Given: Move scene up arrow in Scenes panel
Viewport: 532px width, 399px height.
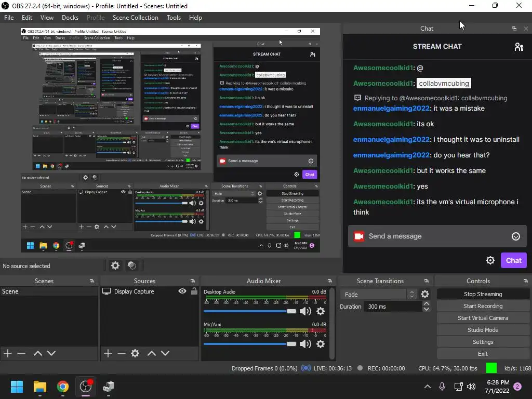Looking at the screenshot, I should tap(37, 353).
